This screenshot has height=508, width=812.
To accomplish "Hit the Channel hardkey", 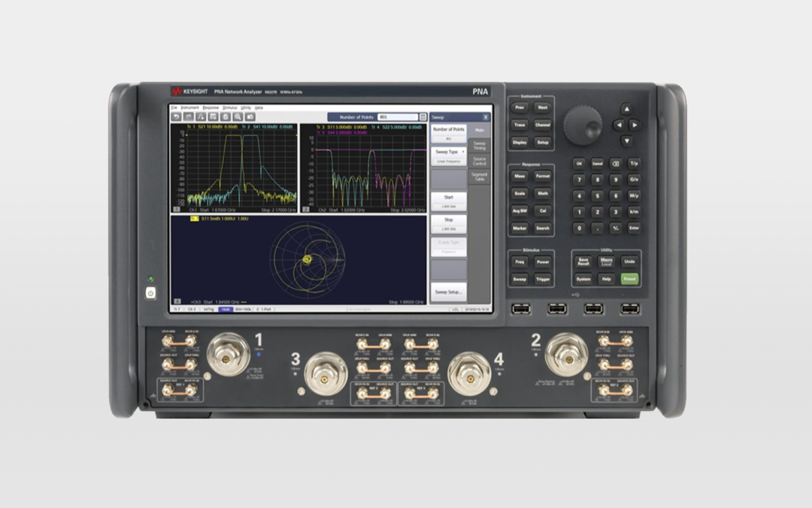I will (x=543, y=125).
